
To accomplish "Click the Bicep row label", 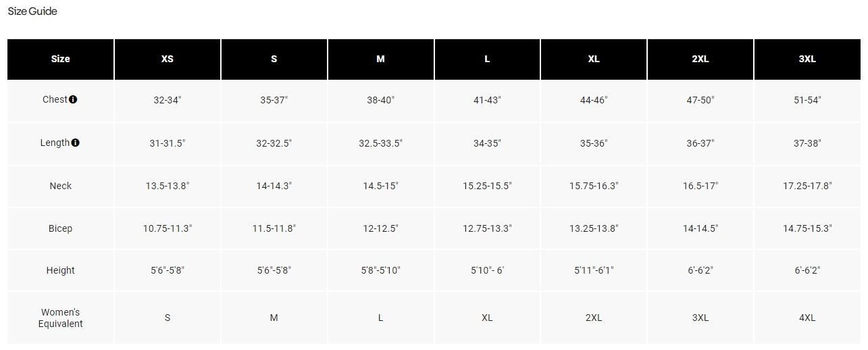I will pyautogui.click(x=60, y=228).
